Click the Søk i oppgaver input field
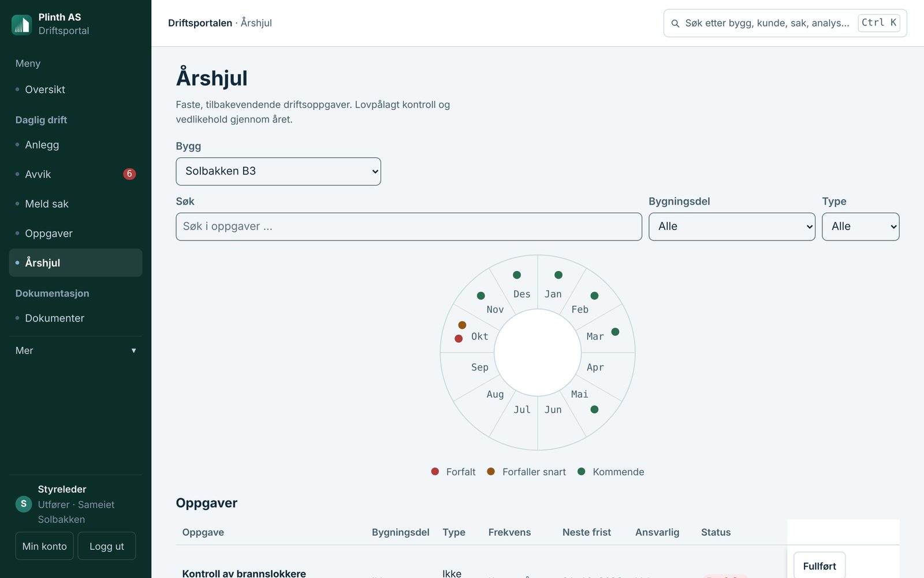924x578 pixels. click(409, 227)
